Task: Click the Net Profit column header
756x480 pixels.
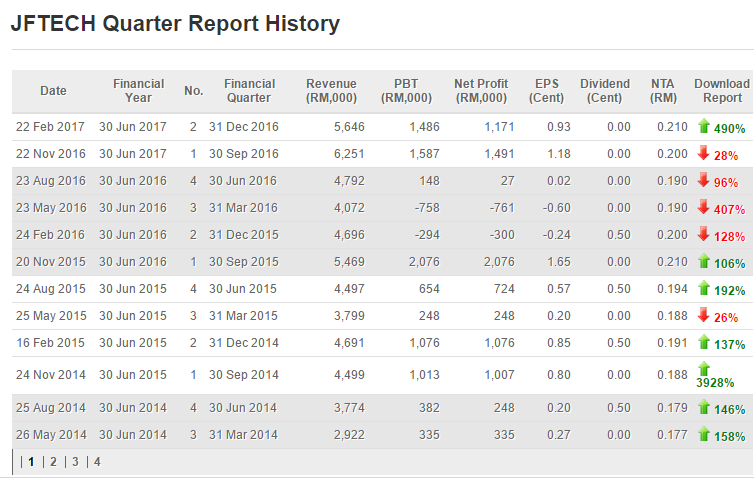Action: click(480, 91)
